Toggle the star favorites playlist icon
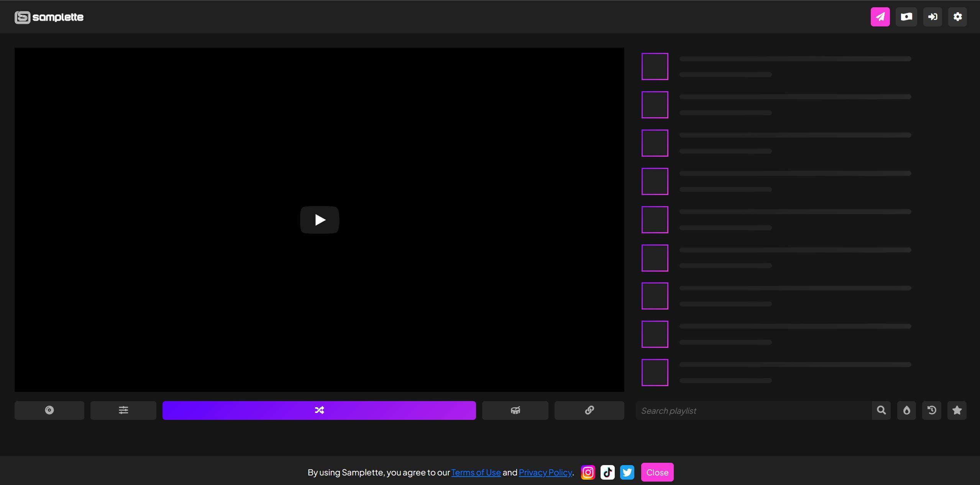The width and height of the screenshot is (980, 485). (x=957, y=410)
